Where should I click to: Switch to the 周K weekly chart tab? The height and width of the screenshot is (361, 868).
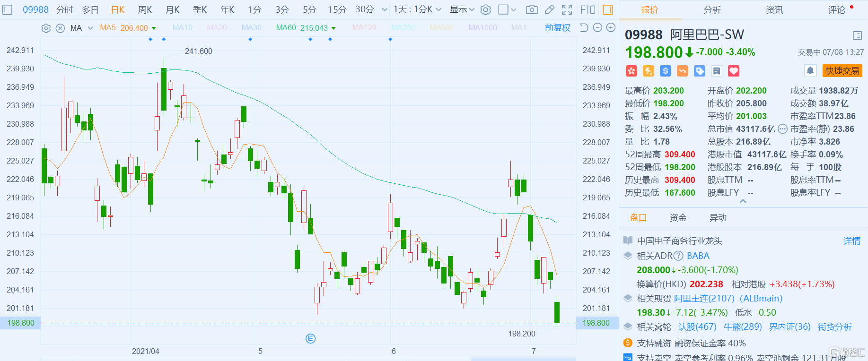point(145,9)
